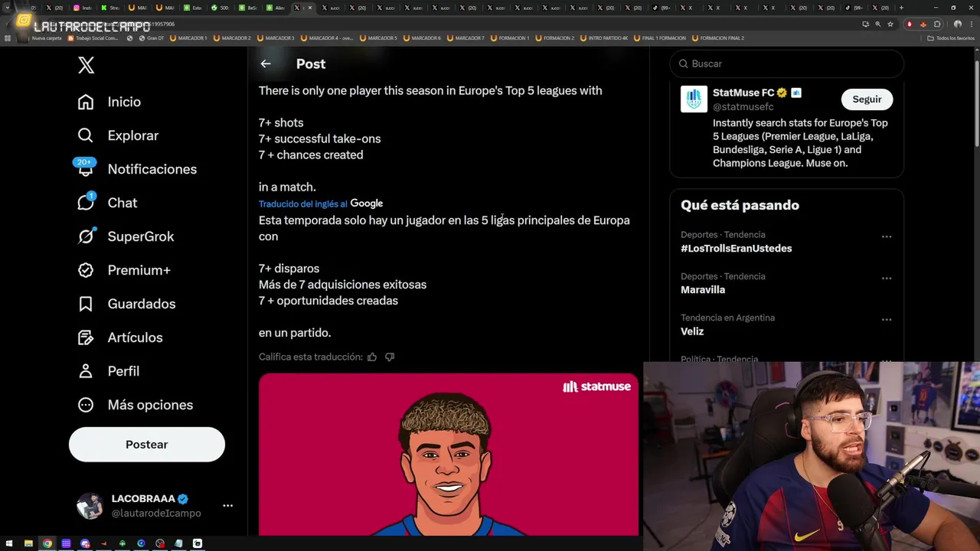Open the Todos los favoritos folder

coord(951,37)
